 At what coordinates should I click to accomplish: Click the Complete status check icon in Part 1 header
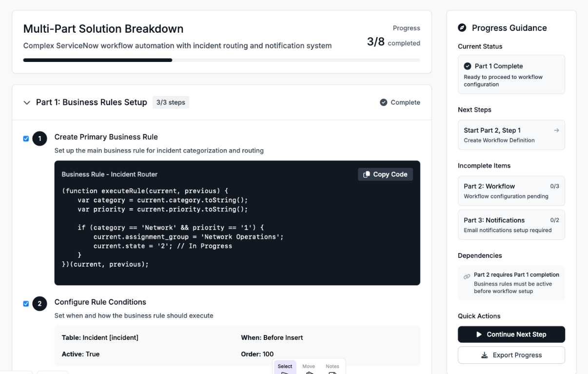(383, 102)
